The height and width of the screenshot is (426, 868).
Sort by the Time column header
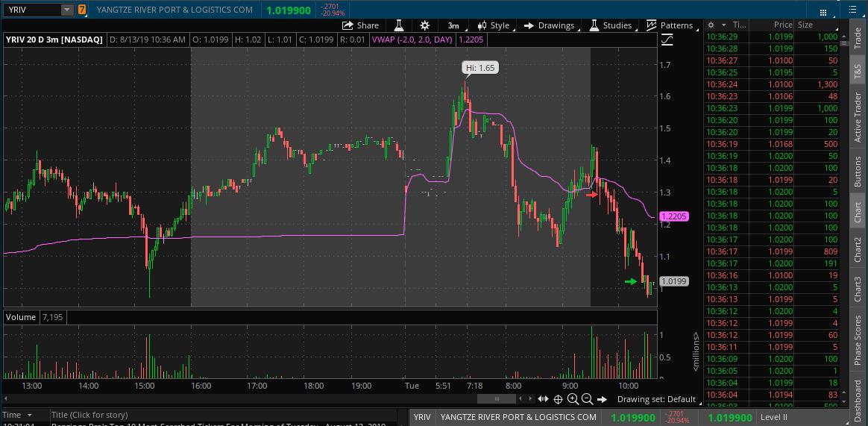click(x=740, y=25)
